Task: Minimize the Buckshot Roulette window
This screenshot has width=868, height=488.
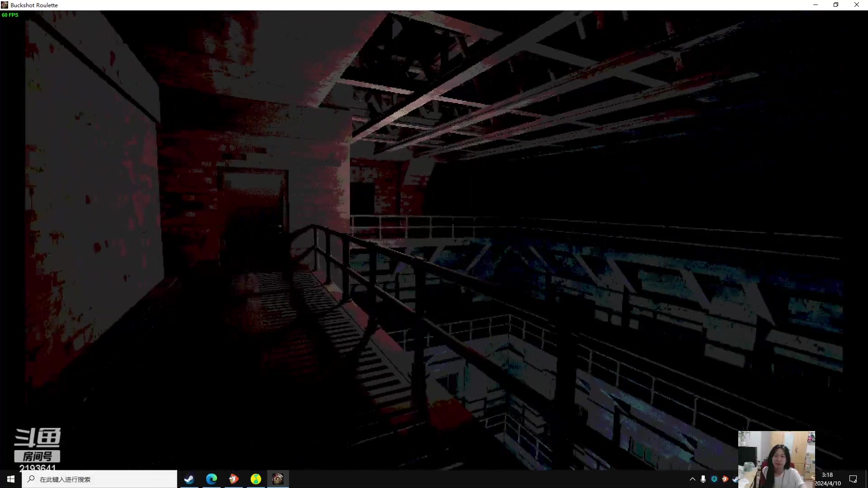Action: (x=816, y=5)
